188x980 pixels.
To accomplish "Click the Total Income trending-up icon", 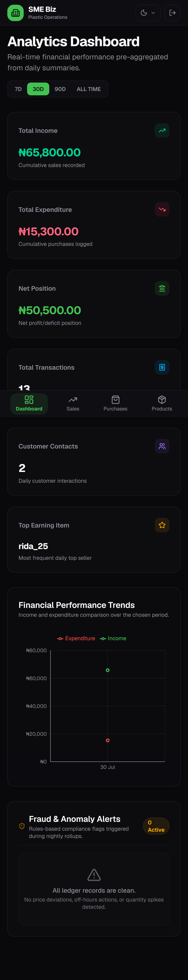I will 162,131.
